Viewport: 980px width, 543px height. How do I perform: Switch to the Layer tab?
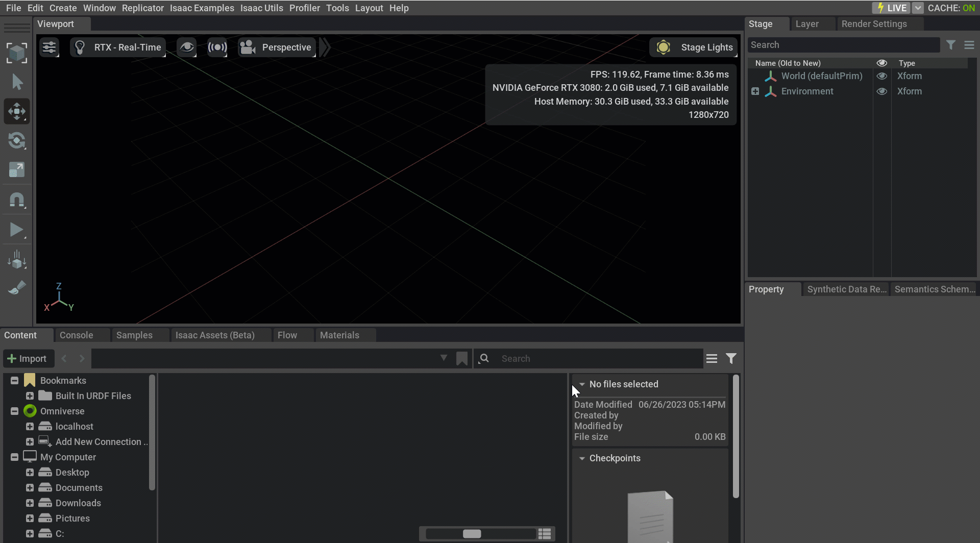[x=807, y=23]
